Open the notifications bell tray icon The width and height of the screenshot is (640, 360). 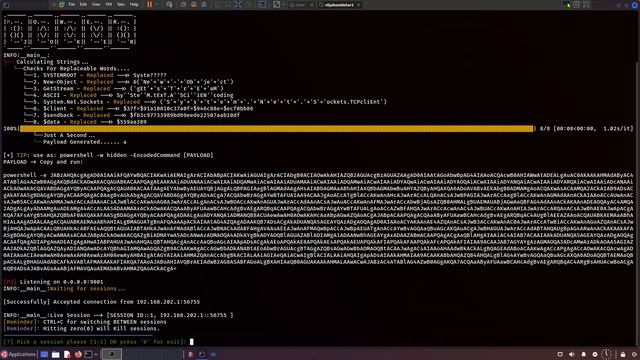tap(583, 354)
